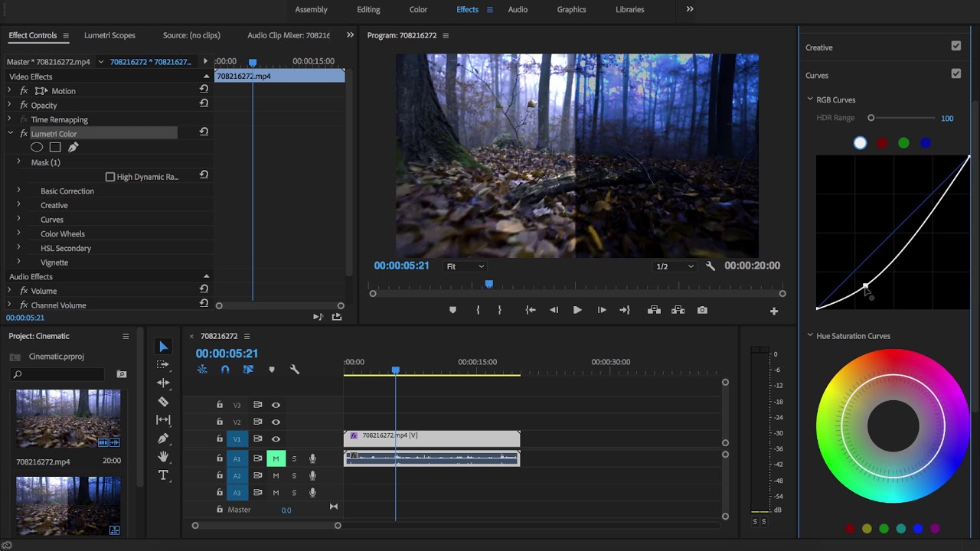The width and height of the screenshot is (980, 551).
Task: Reset the Motion effect
Action: tap(204, 89)
